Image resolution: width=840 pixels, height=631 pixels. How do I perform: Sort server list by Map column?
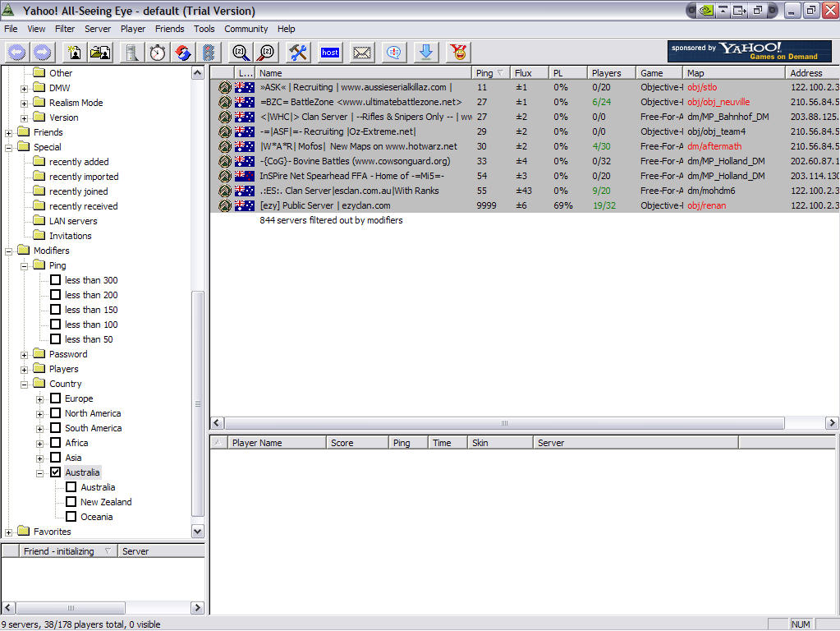[734, 73]
